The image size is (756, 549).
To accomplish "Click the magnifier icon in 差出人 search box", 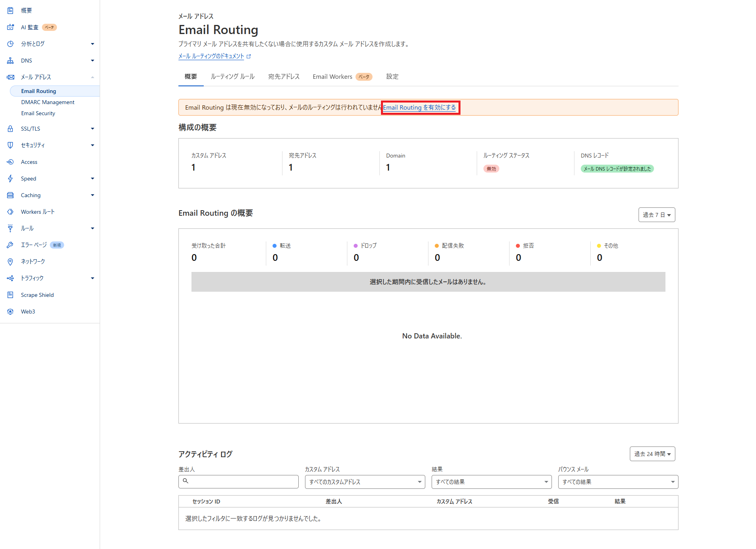I will 186,481.
